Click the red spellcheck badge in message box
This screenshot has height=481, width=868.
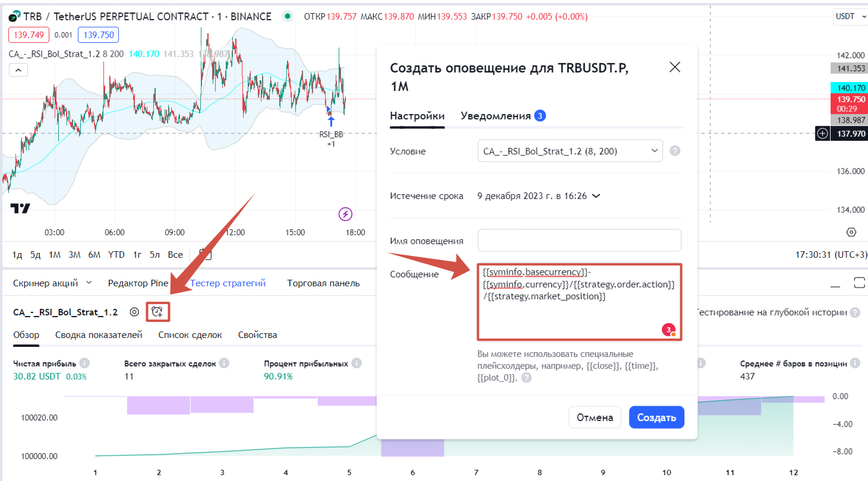click(669, 330)
